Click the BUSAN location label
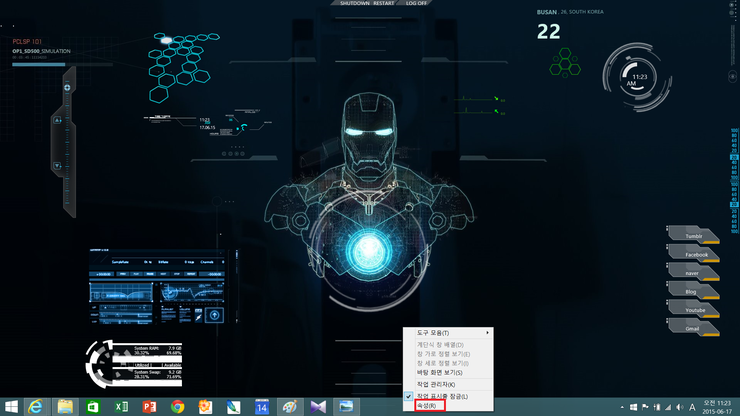The image size is (740, 416). (547, 12)
